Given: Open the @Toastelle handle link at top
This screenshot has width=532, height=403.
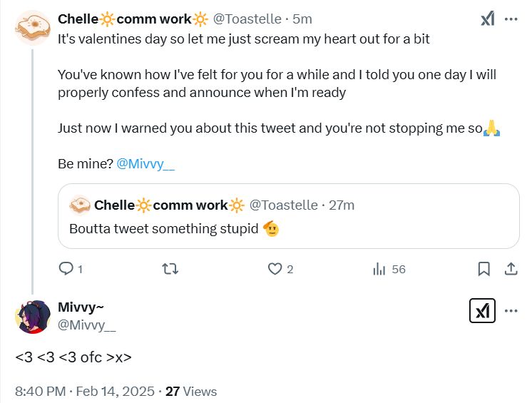Looking at the screenshot, I should click(x=248, y=19).
